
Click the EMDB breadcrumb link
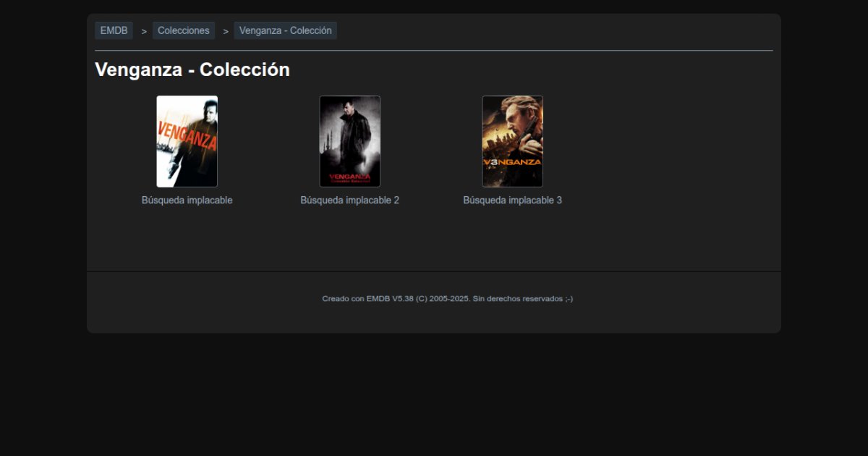tap(114, 30)
